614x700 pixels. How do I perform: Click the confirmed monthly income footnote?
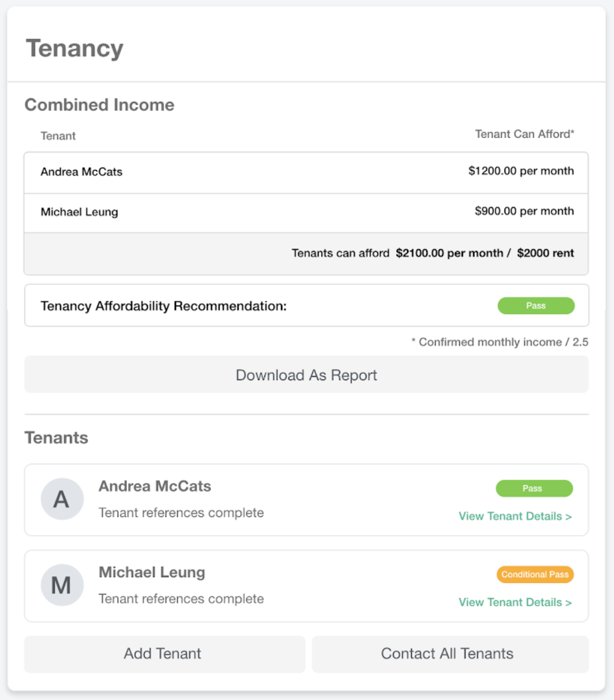pyautogui.click(x=500, y=342)
